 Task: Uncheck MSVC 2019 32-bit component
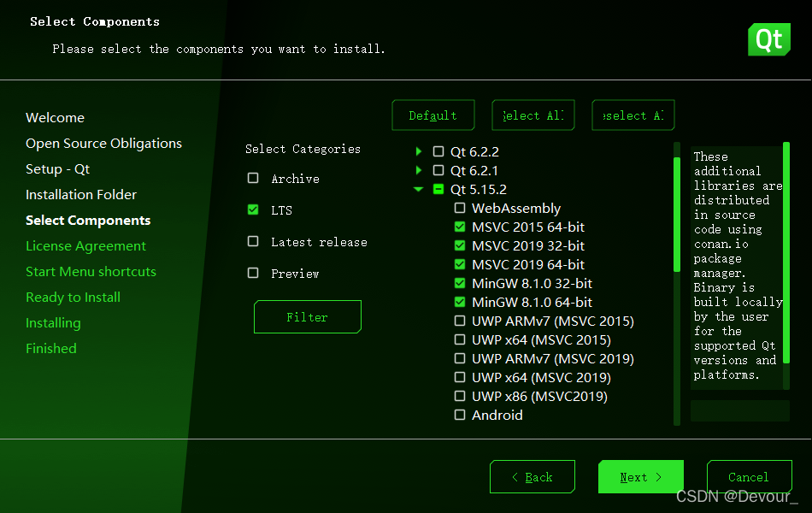click(459, 245)
